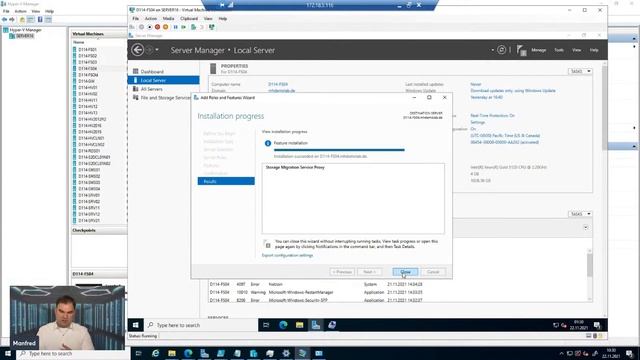640x360 pixels.
Task: Open Export configuration settings link
Action: (x=287, y=256)
